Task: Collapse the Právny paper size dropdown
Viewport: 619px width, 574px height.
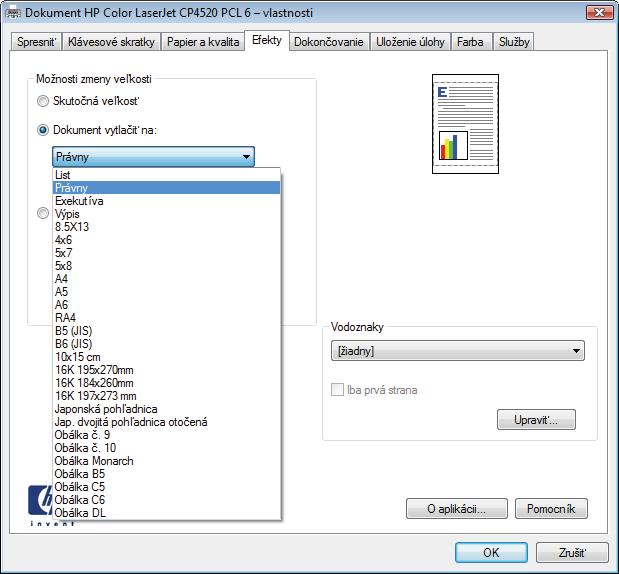Action: coord(154,157)
